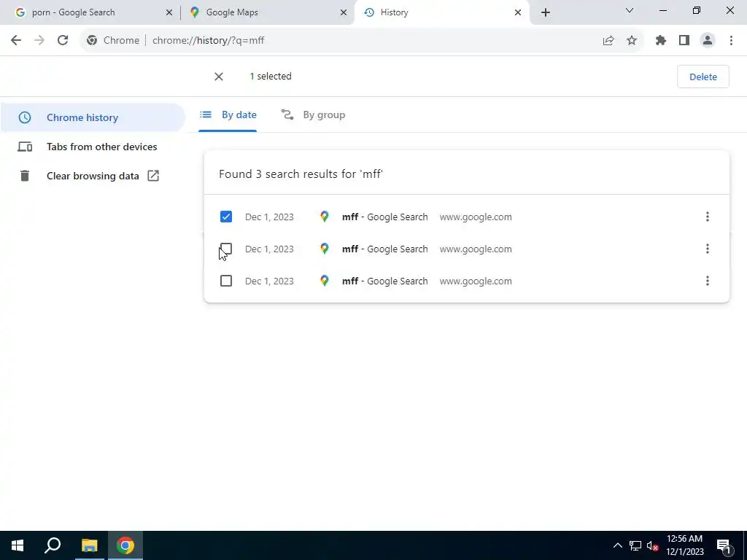The image size is (747, 560).
Task: Reload the History page
Action: [x=63, y=41]
